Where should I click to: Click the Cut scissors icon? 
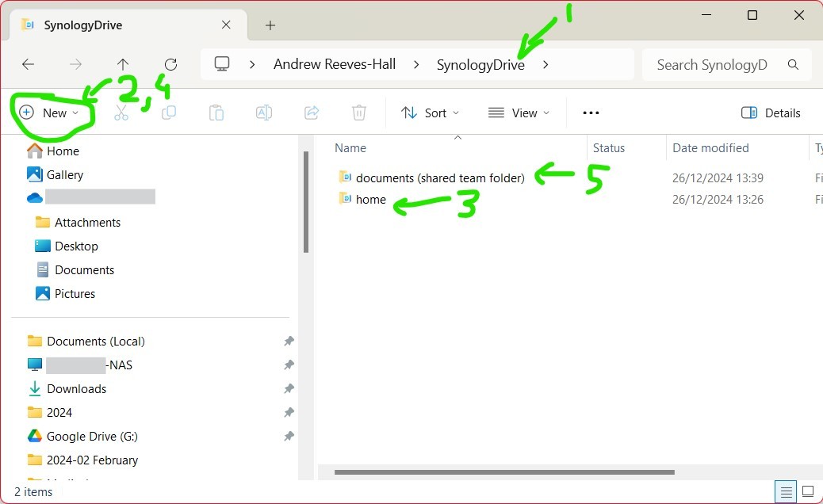121,113
